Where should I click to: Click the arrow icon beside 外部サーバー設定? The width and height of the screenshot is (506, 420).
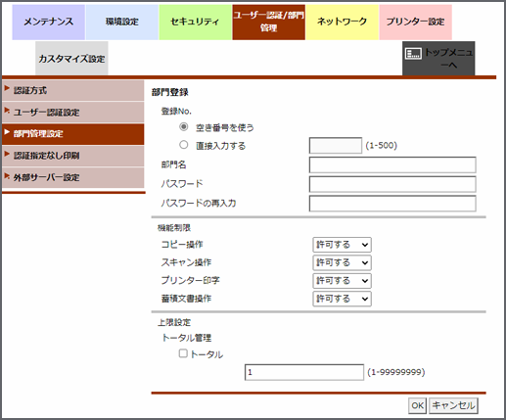7,175
